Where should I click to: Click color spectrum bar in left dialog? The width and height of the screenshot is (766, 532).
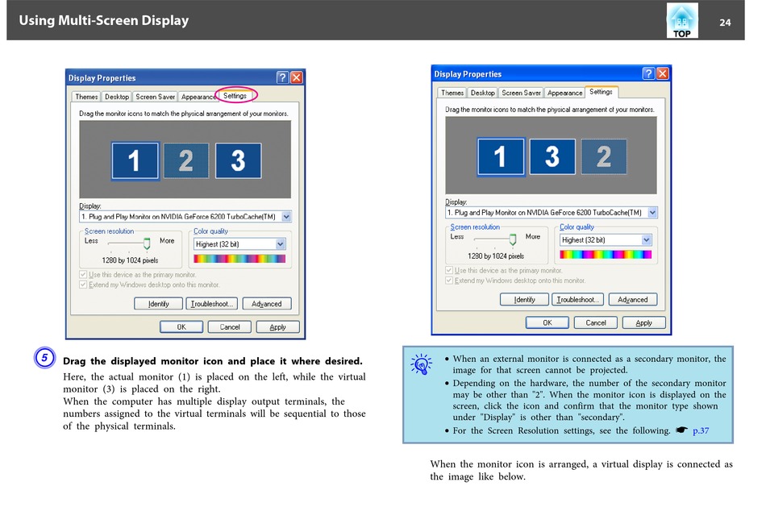point(239,259)
